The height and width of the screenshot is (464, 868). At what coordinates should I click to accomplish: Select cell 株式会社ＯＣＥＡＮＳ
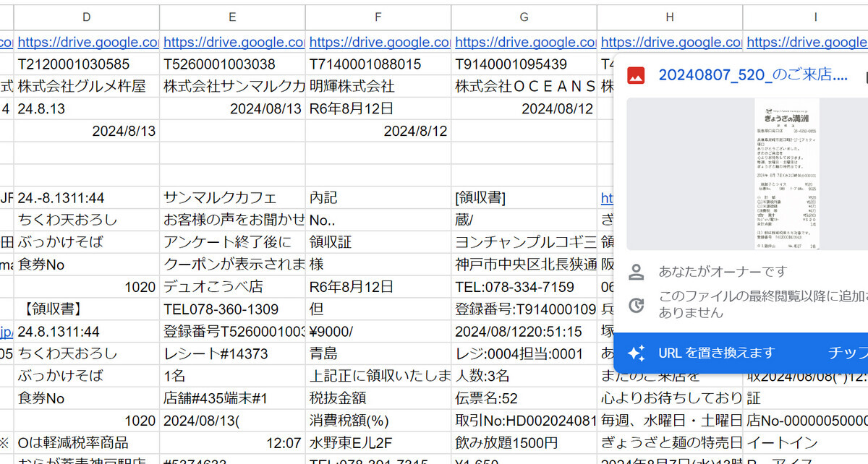[524, 86]
